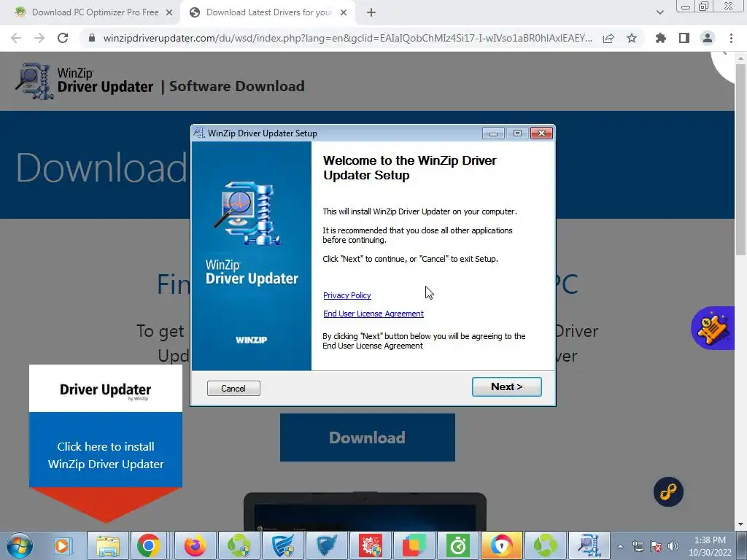This screenshot has height=560, width=747.
Task: Click the green timer app in taskbar
Action: click(458, 545)
